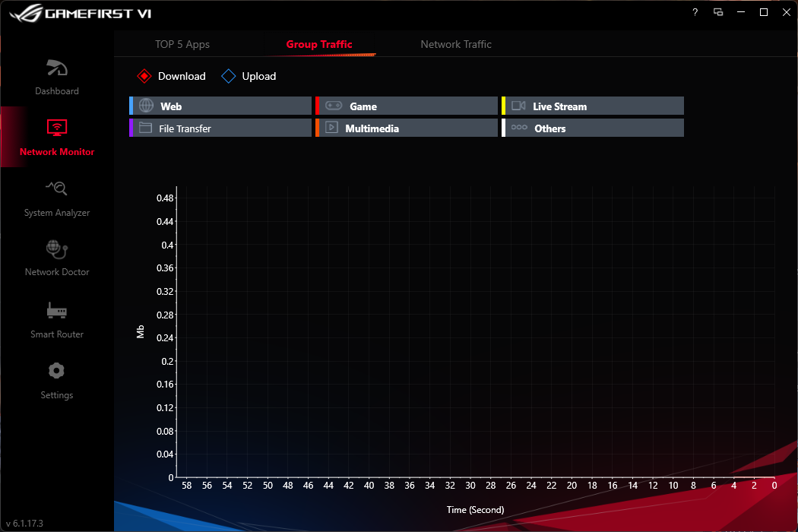
Task: Click the GAMEFIRST VI title text
Action: pos(98,14)
